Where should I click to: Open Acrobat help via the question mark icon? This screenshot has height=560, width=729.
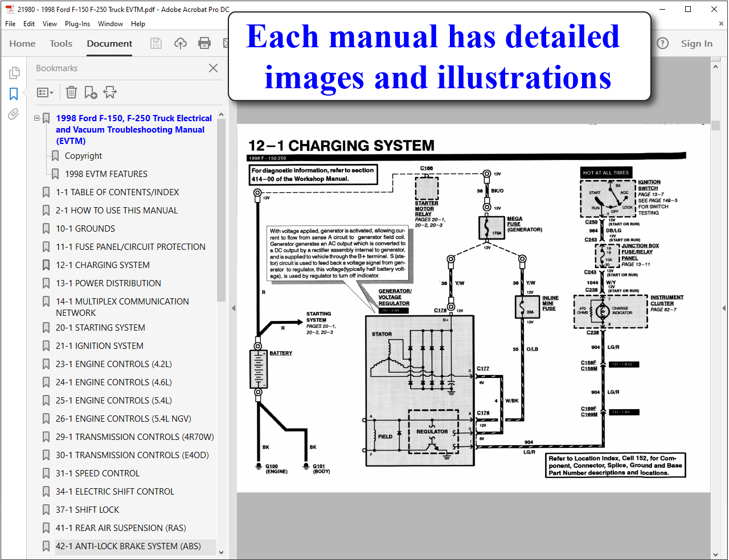[662, 43]
